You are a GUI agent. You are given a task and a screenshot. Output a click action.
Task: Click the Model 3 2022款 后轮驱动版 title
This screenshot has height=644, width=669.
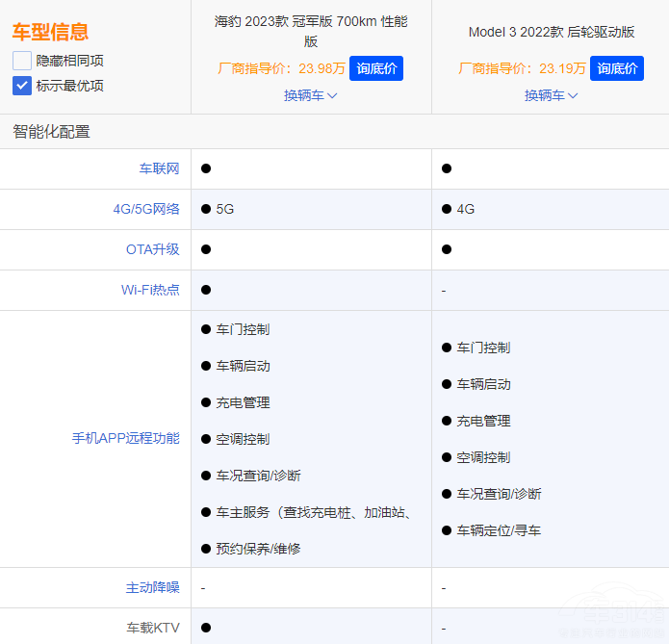tap(551, 32)
